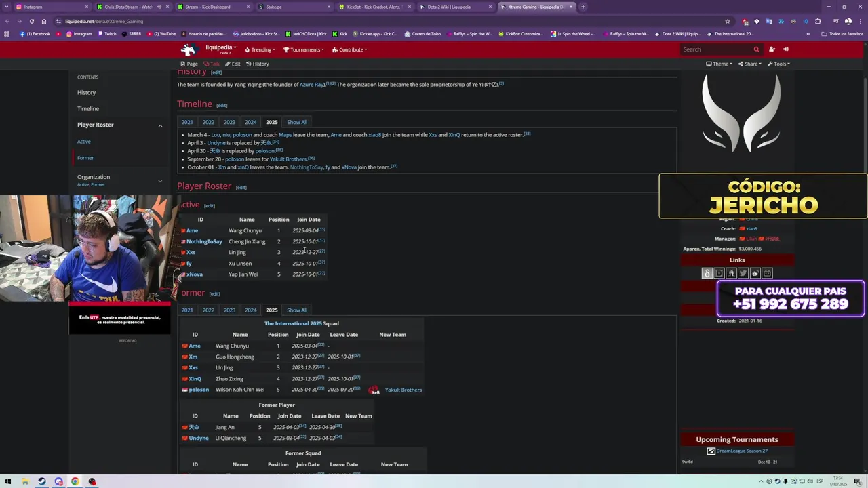
Task: Go back in browser history
Action: pos(7,21)
